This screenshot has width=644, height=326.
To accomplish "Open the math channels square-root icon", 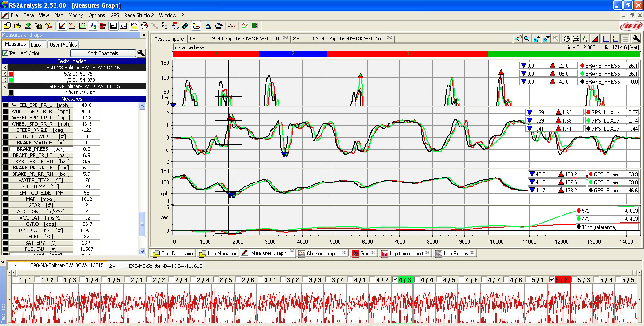I will coord(232,25).
